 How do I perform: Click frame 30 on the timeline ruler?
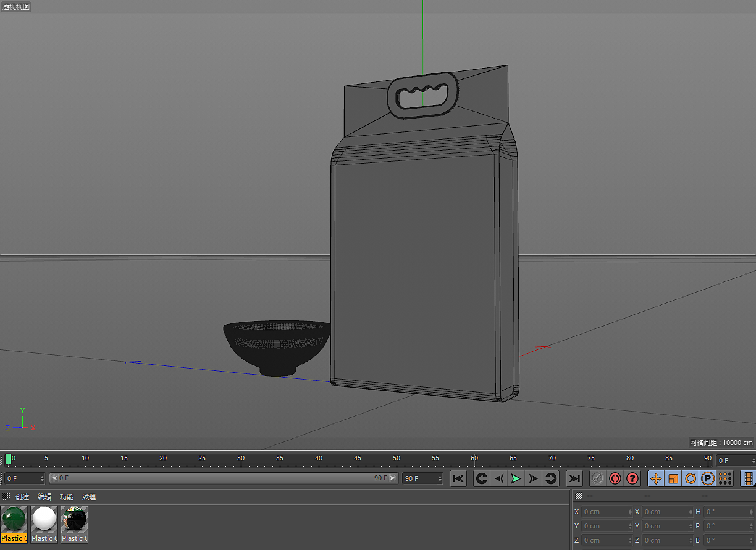click(241, 459)
